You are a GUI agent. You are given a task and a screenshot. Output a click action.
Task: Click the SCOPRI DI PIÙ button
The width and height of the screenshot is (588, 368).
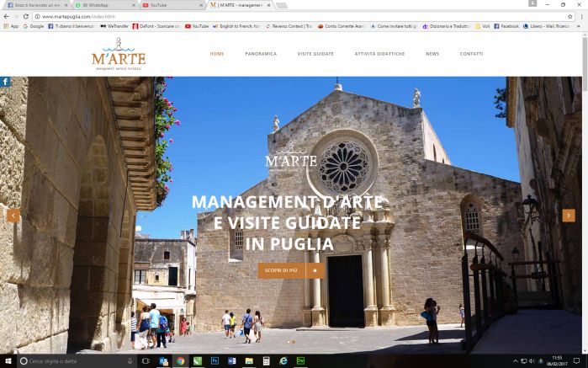291,270
